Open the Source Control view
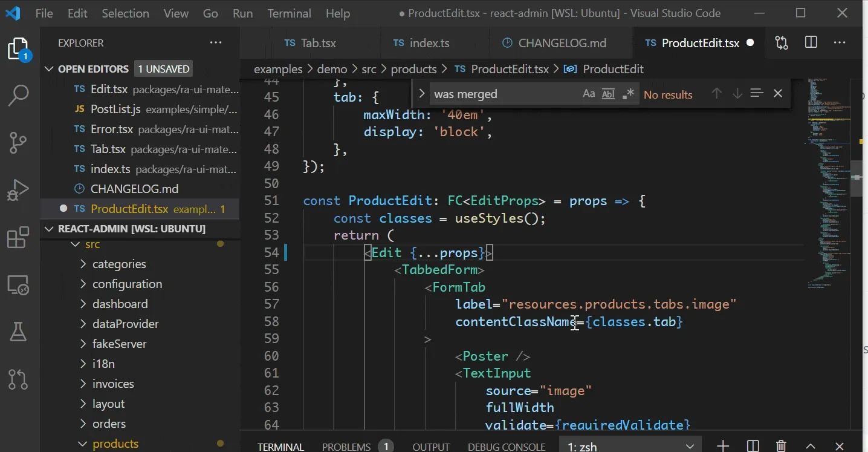Viewport: 868px width, 452px height. [x=18, y=143]
